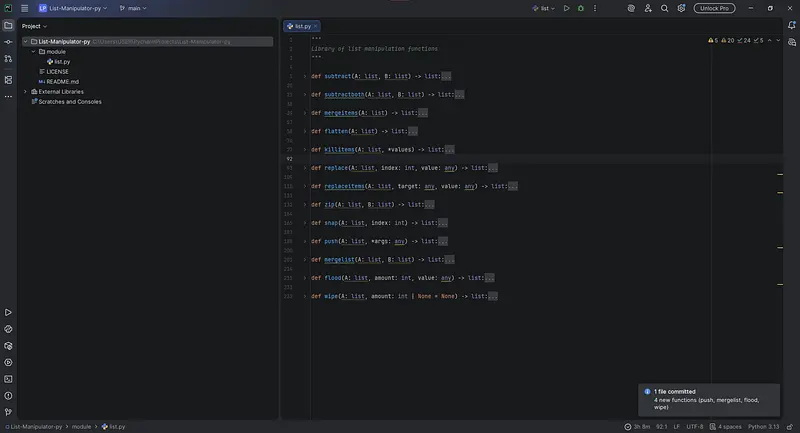The width and height of the screenshot is (800, 433).
Task: Click the Debug 'list' bug icon
Action: (x=581, y=8)
